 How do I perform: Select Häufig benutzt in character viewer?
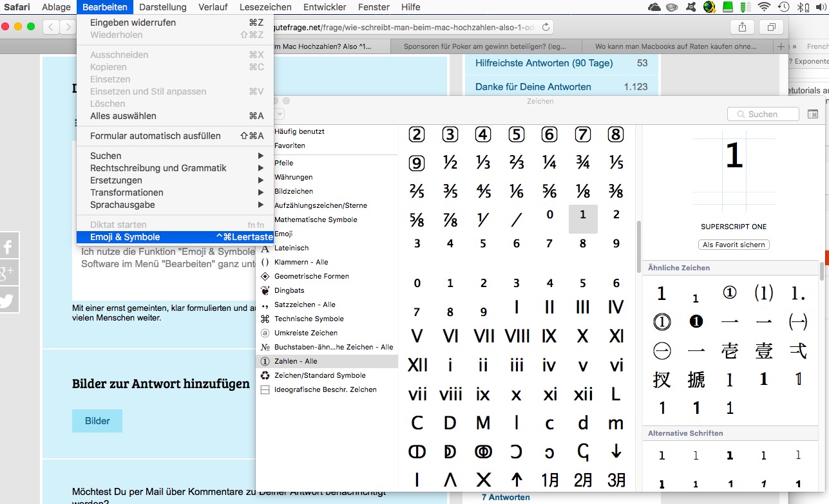[300, 131]
